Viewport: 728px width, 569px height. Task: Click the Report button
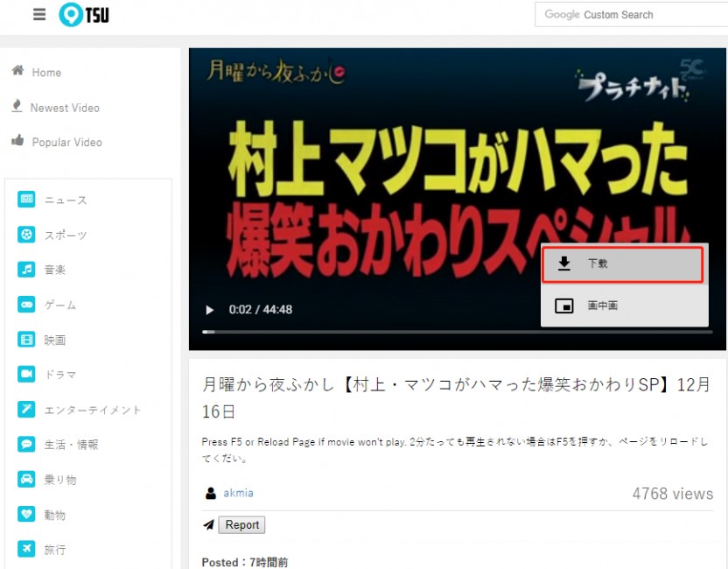pyautogui.click(x=241, y=525)
